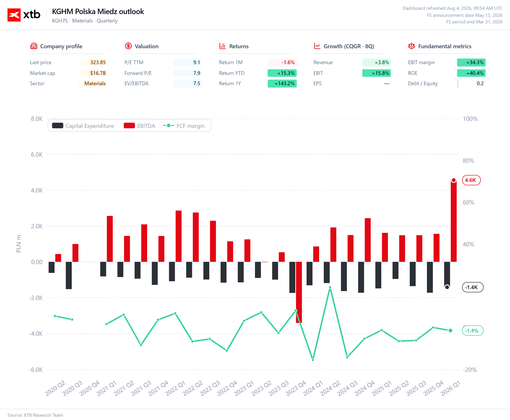Click the Forward P/E value 7.9
The image size is (510, 420).
tap(188, 73)
